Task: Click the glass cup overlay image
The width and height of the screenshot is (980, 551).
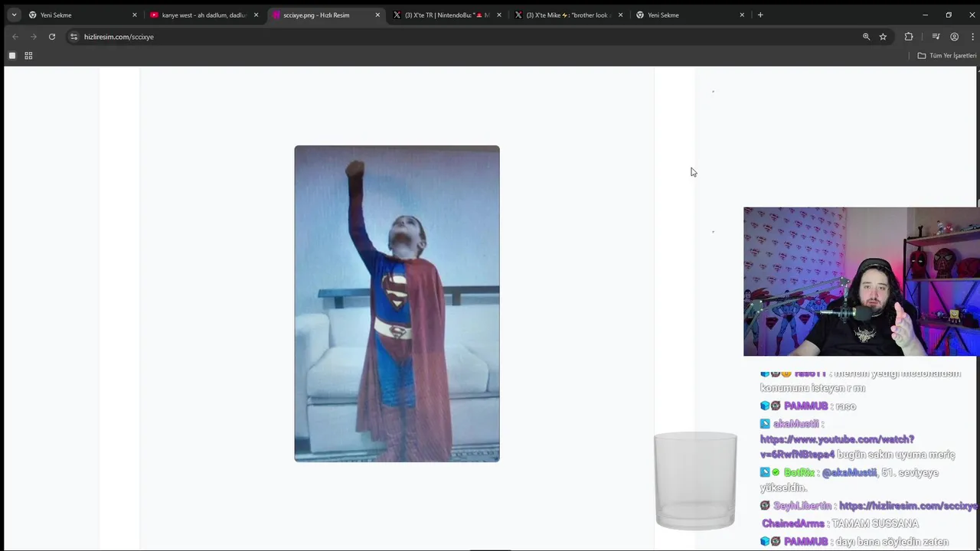Action: (695, 481)
